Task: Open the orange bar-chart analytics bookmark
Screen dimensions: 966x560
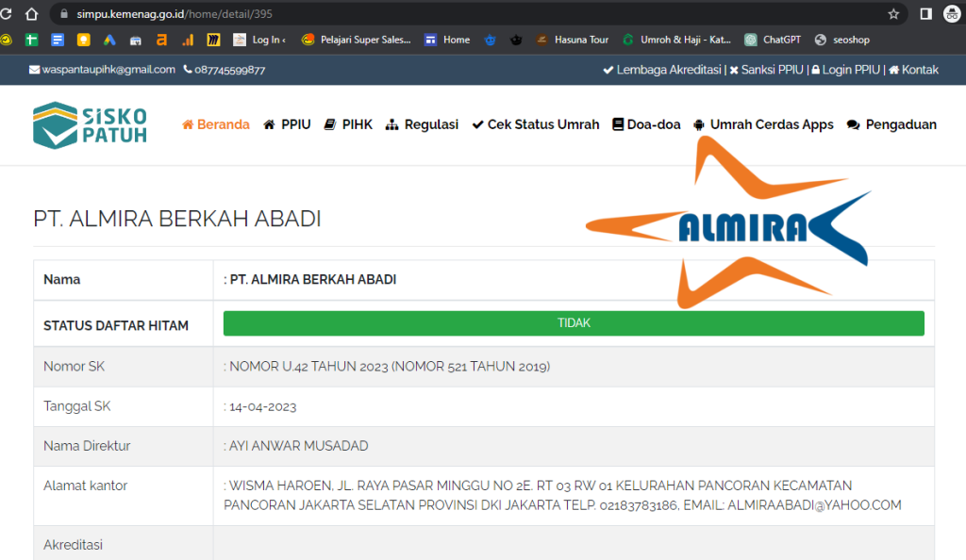Action: [x=188, y=40]
